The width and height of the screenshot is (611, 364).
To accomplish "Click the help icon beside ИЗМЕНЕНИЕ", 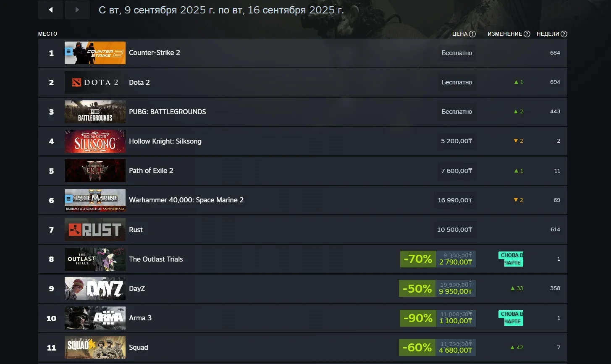I will tap(527, 34).
